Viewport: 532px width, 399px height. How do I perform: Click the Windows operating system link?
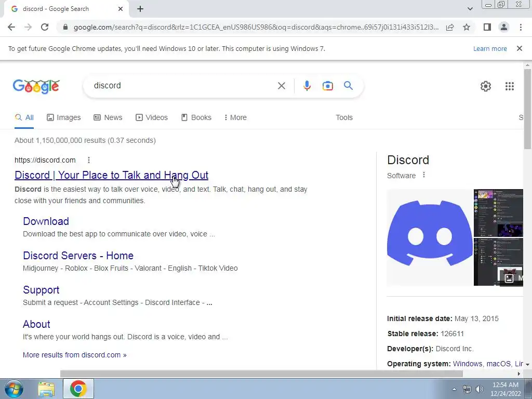point(468,364)
